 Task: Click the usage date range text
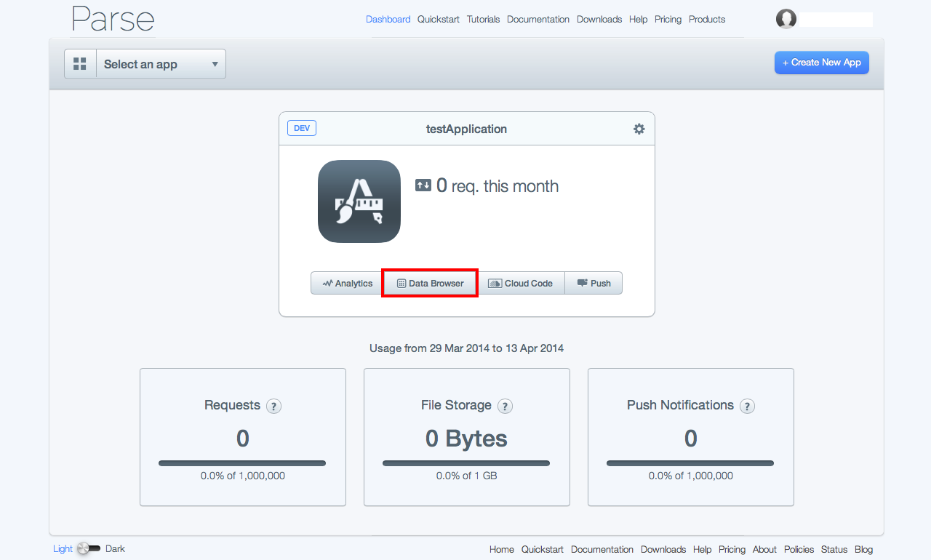[466, 348]
